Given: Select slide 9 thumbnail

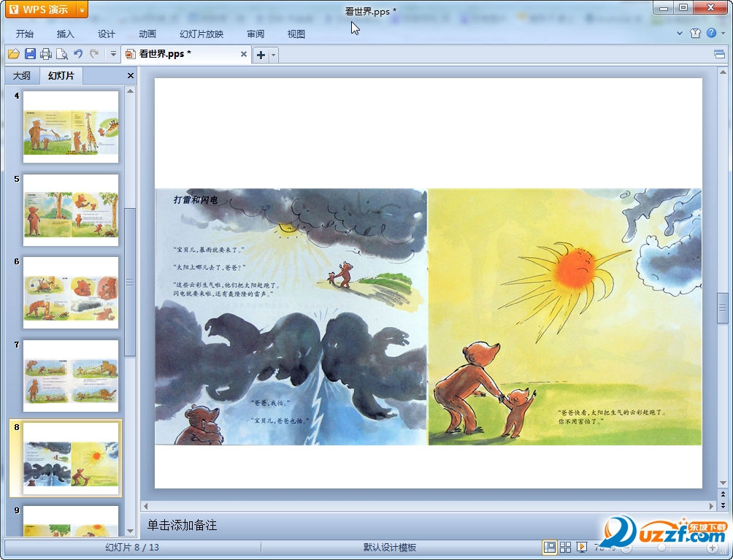Looking at the screenshot, I should coord(71,521).
